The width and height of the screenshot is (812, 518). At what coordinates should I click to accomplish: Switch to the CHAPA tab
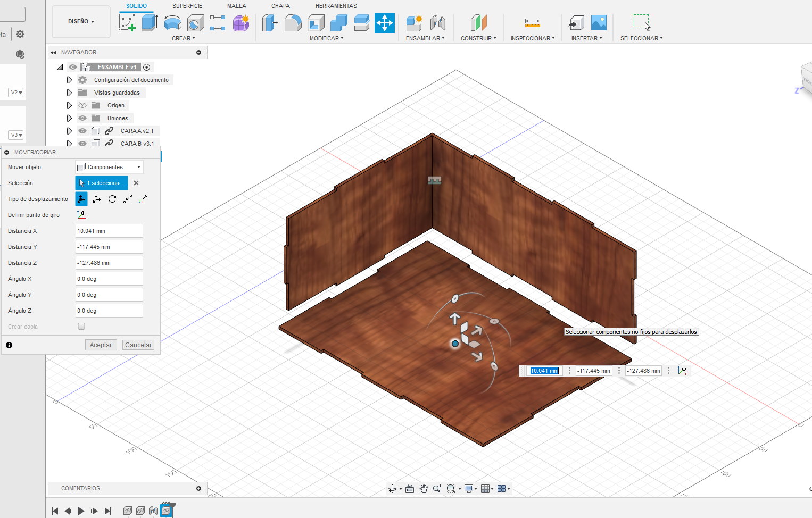[280, 6]
